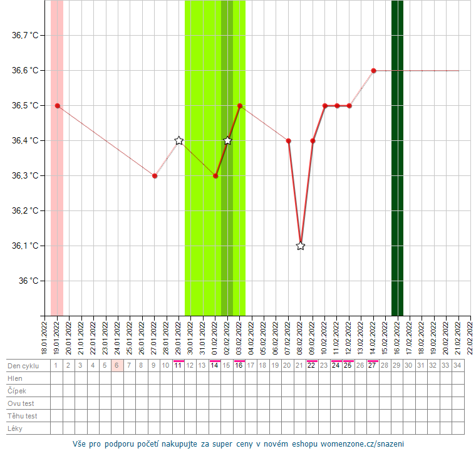Click cycle day 11 cell
Screen dimensions: 476x451
coord(178,365)
